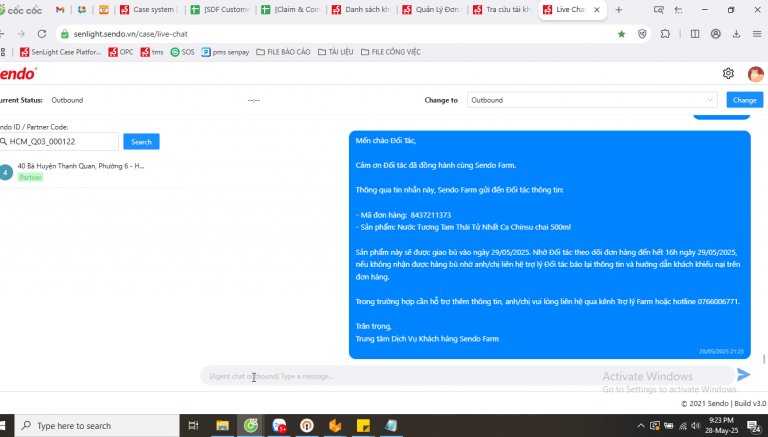The height and width of the screenshot is (437, 768).
Task: Open the FILE BÁO CÁO bookmark folder
Action: pos(284,52)
